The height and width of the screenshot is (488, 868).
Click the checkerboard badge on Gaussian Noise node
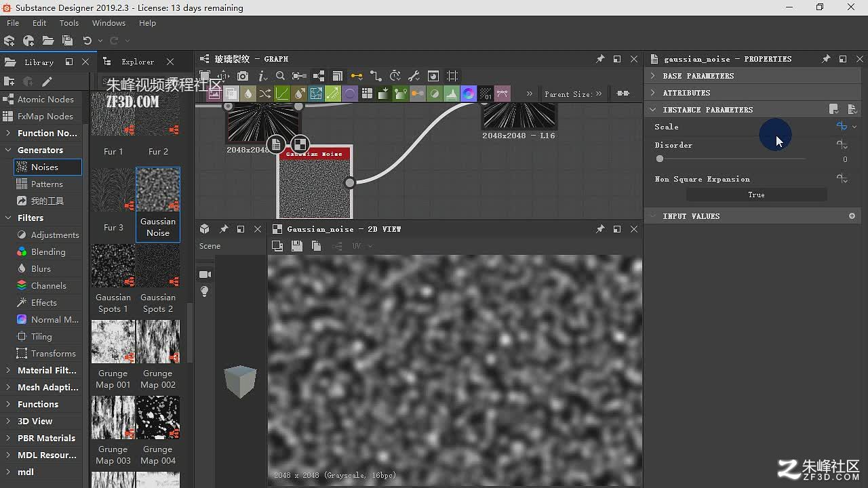300,144
